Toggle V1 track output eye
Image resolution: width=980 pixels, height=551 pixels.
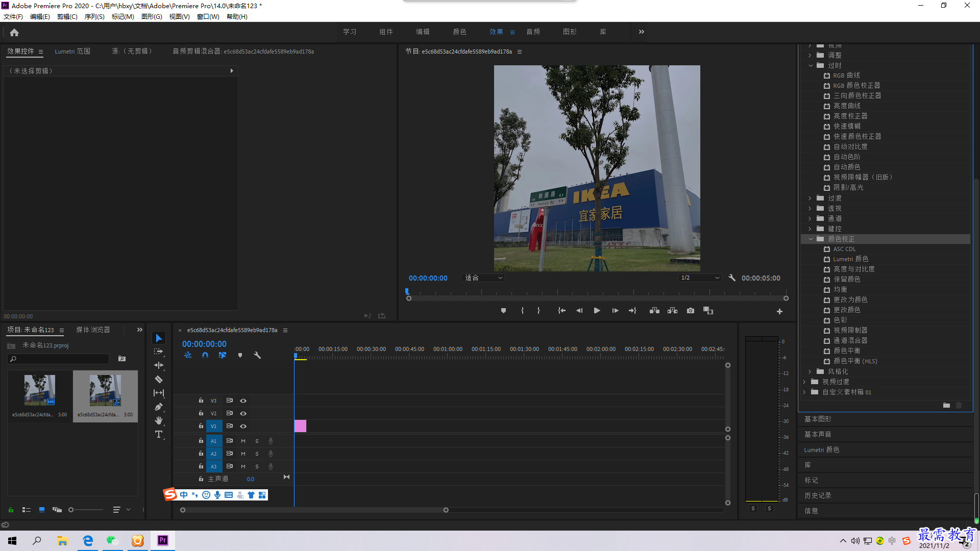[243, 427]
